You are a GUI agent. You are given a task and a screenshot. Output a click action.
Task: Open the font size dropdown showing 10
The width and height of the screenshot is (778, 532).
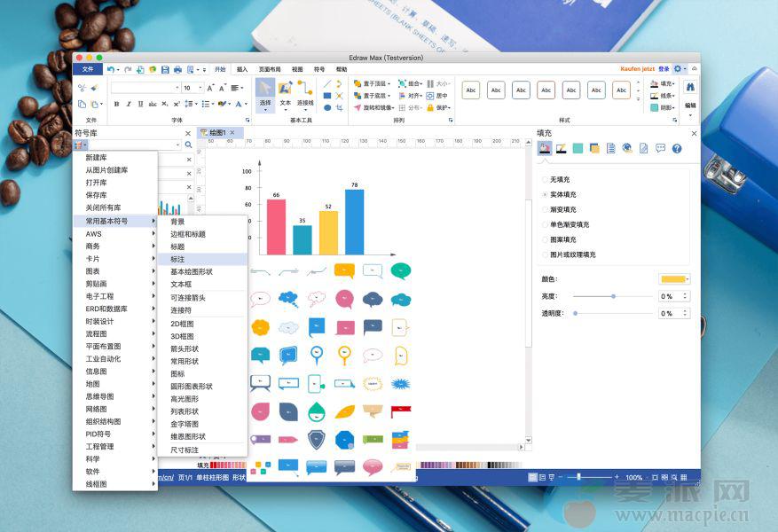pyautogui.click(x=200, y=88)
